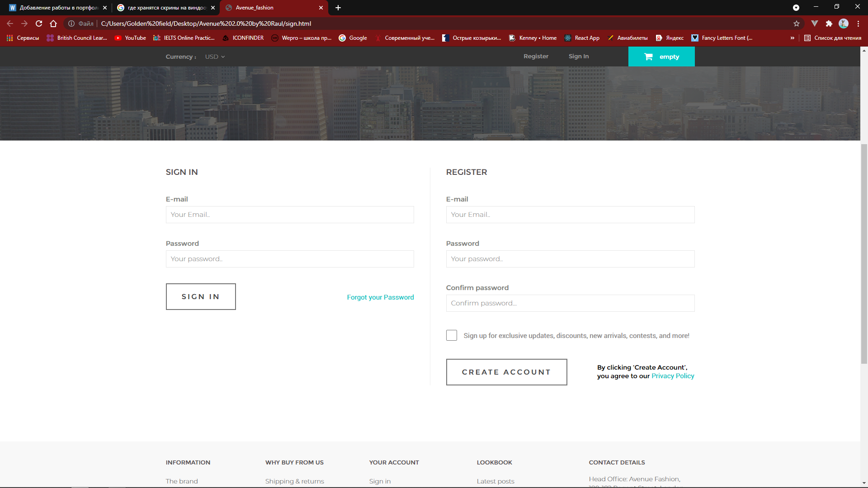Open the React App bookmark

pyautogui.click(x=582, y=38)
